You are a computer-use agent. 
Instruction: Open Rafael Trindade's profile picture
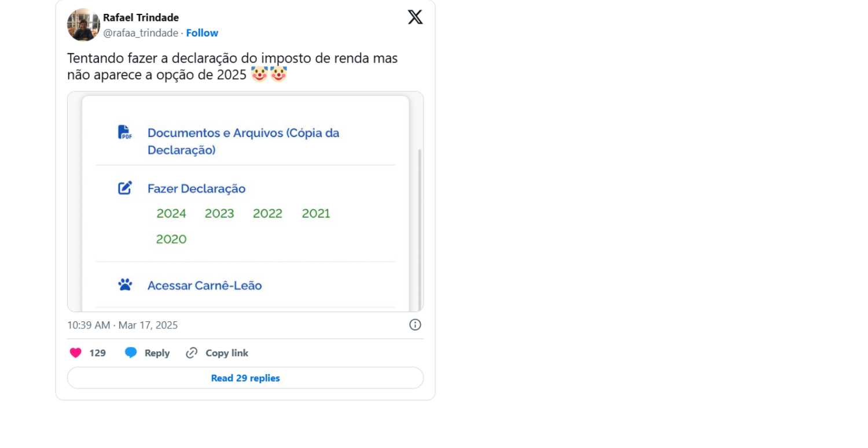coord(83,25)
